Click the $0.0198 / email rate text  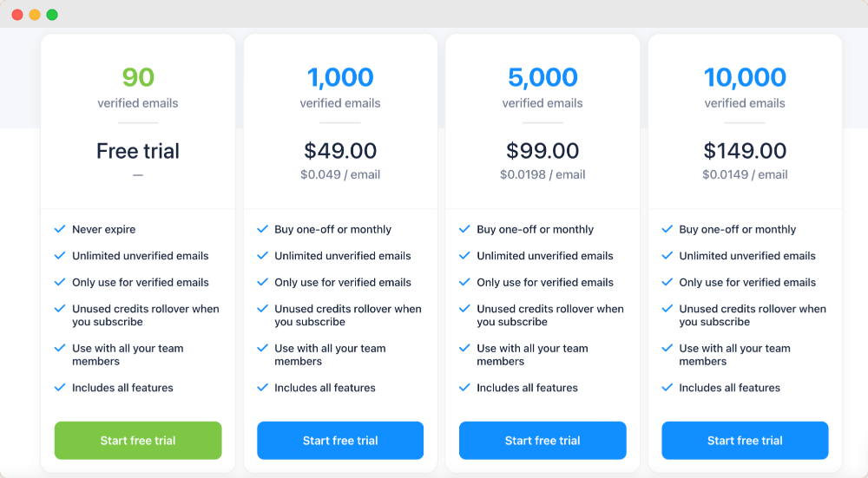542,175
